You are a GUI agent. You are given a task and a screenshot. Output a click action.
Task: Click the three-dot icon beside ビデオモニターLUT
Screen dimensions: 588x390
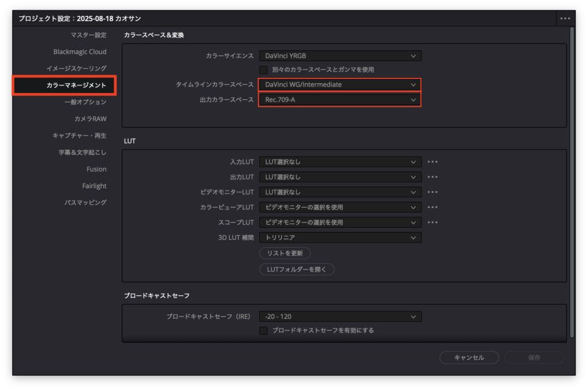pos(432,192)
